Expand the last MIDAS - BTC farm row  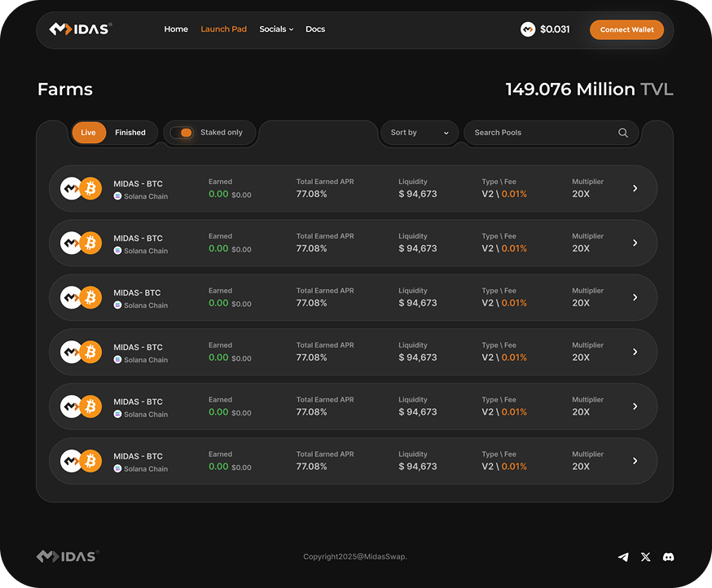(635, 461)
